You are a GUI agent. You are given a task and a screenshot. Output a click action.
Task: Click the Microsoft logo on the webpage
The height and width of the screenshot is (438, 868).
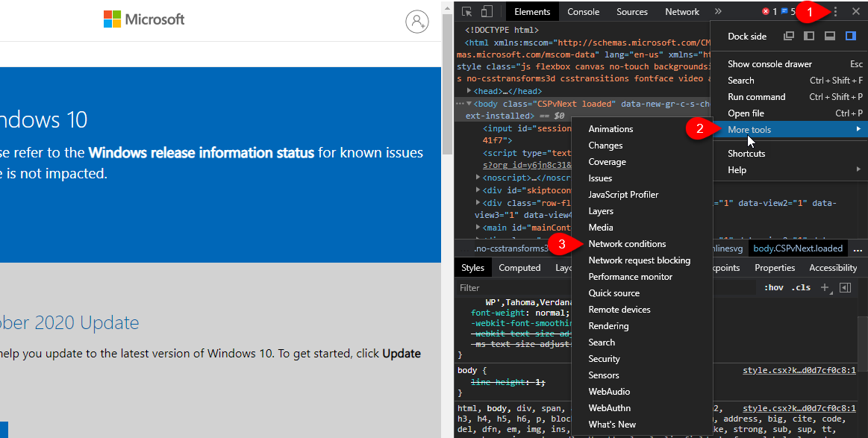[x=144, y=19]
